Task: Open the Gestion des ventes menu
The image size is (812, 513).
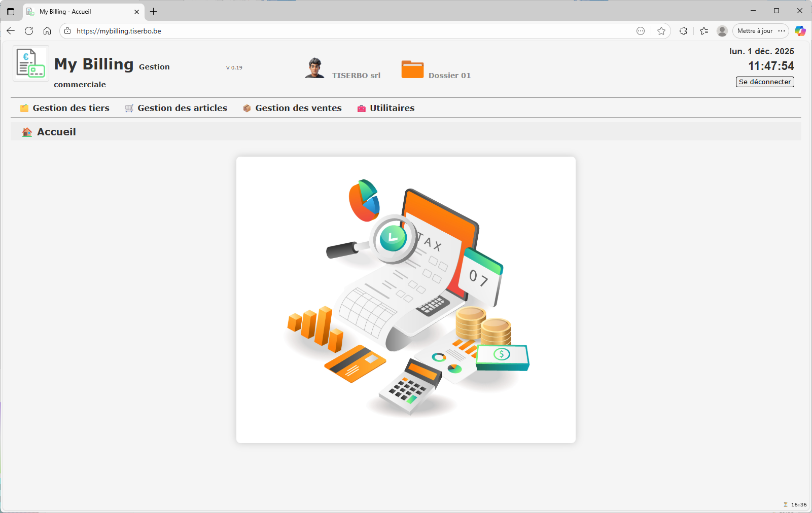Action: [298, 108]
